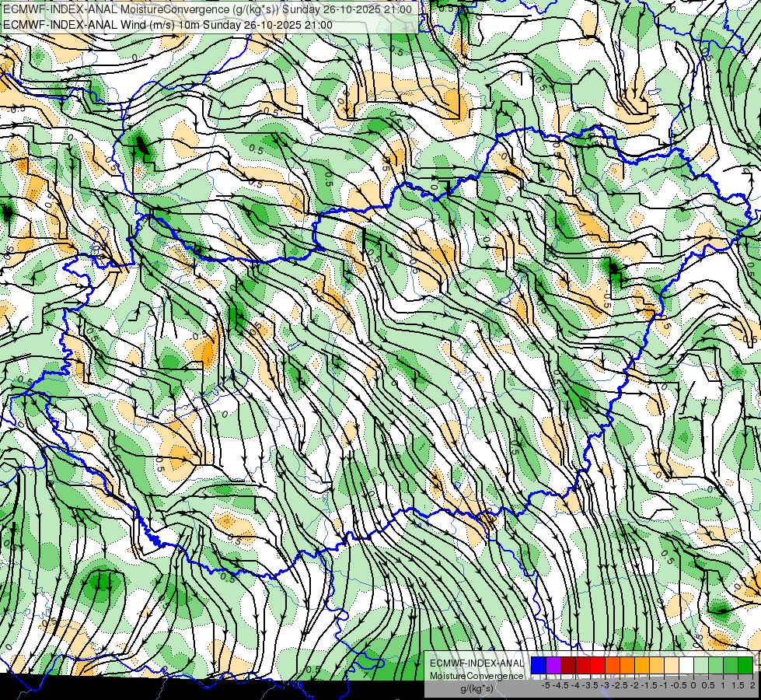Select the positive 1.5 legend tick label
This screenshot has width=761, height=700.
[x=738, y=685]
